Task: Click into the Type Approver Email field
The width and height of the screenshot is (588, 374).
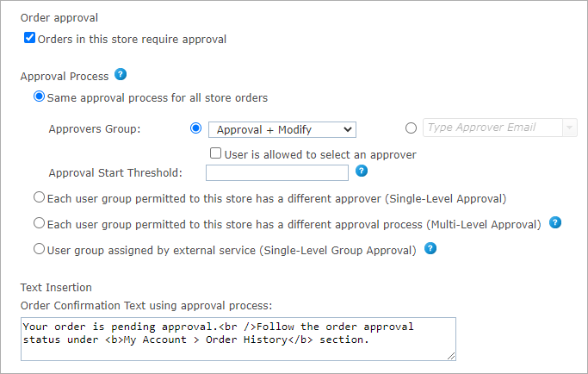Action: [x=491, y=128]
